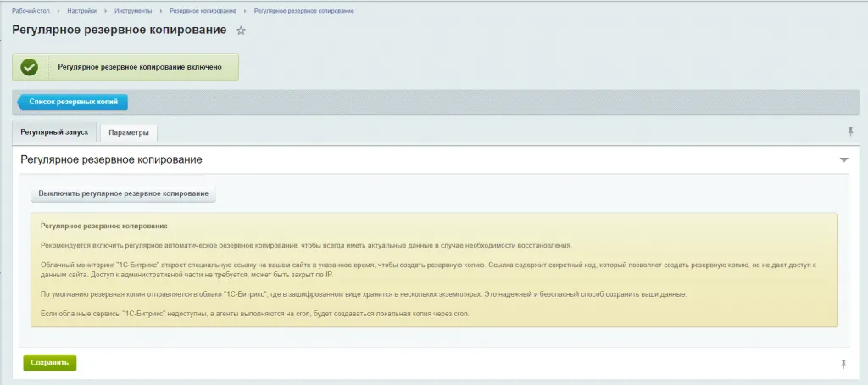Screen dimensions: 868x385
Task: Open breadcrumb arrow after Рабочий стол
Action: click(57, 11)
